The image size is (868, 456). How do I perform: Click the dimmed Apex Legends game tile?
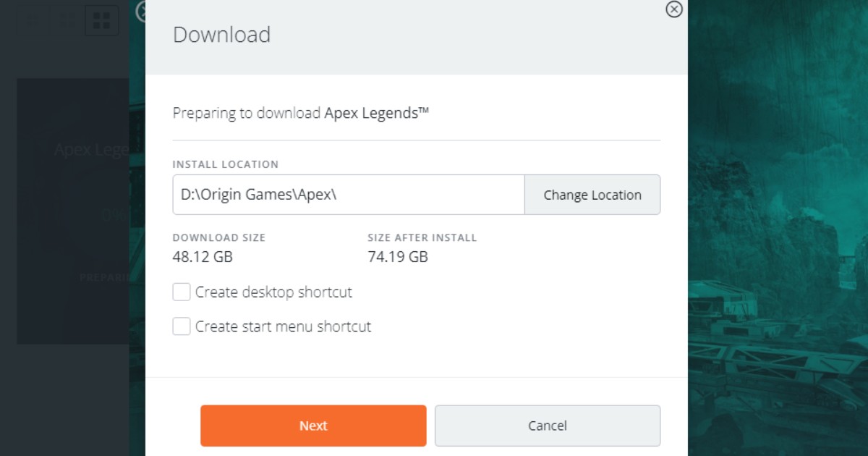coord(72,210)
